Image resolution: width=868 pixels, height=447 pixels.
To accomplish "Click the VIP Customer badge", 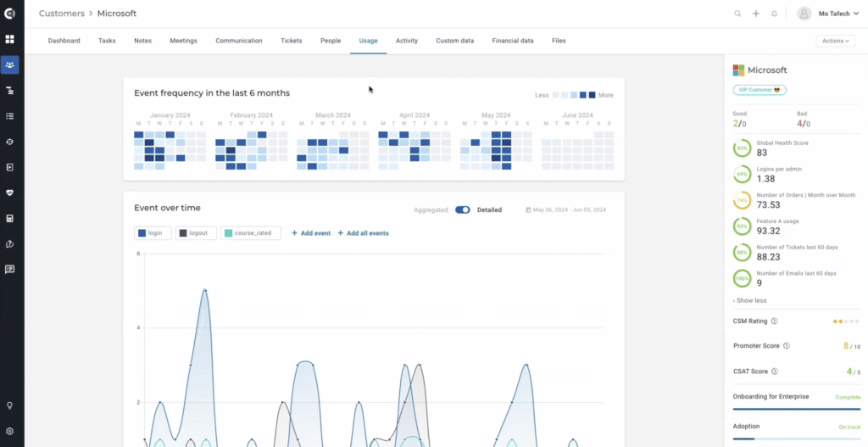I will coord(759,90).
